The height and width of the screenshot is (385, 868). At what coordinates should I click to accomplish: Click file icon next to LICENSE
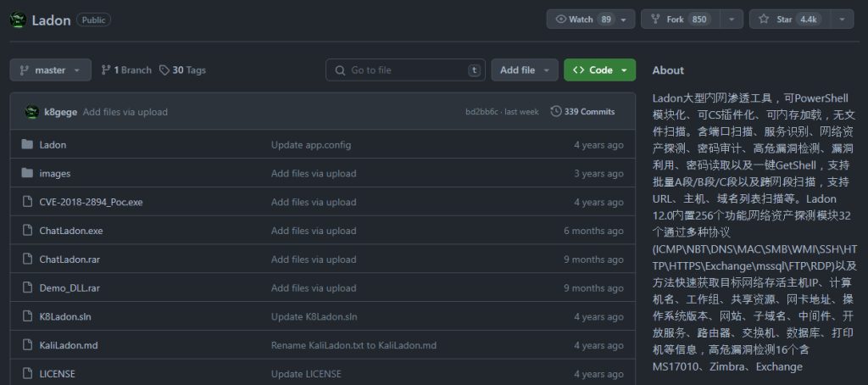[x=27, y=374]
